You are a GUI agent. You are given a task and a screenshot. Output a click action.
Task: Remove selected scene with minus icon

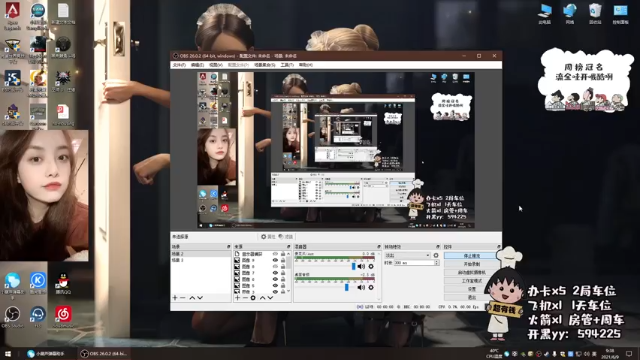click(183, 298)
